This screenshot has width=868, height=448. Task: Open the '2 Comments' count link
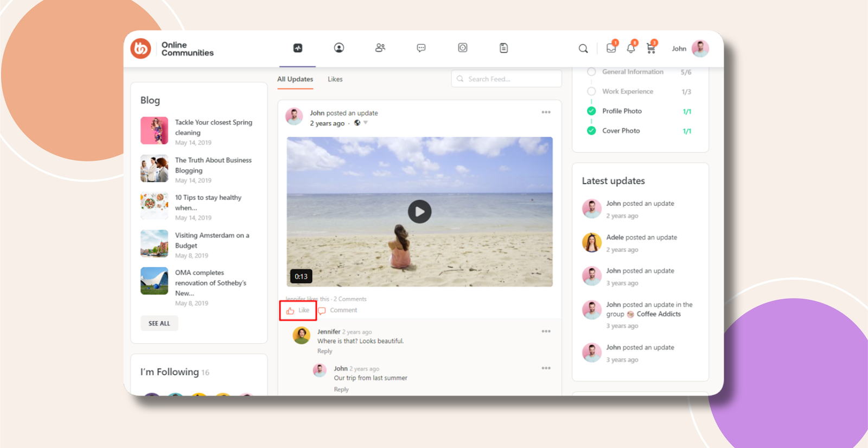click(350, 299)
